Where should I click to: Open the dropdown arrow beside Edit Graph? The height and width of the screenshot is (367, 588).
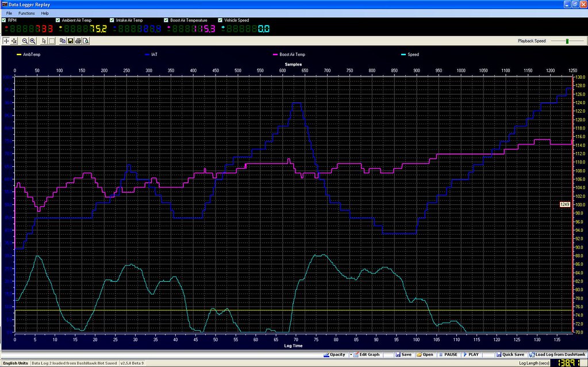click(351, 354)
